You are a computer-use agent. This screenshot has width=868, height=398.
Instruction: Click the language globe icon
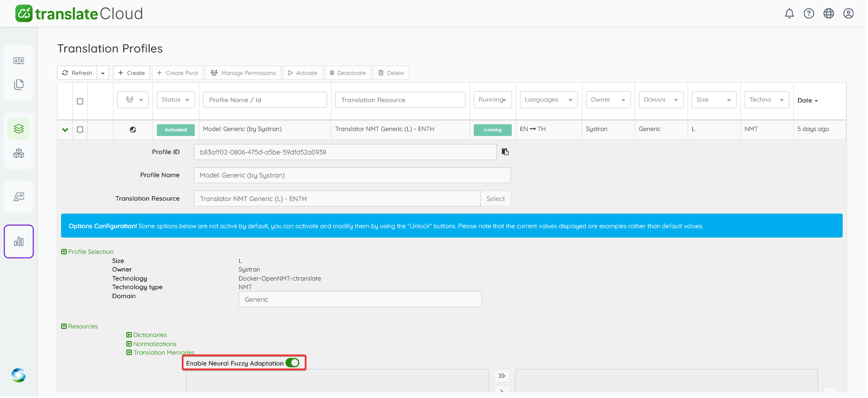[829, 14]
